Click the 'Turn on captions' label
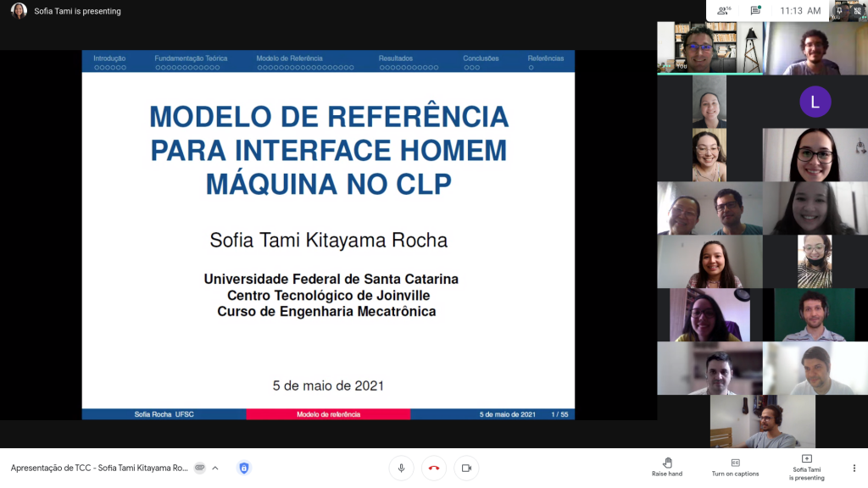The image size is (868, 488). click(x=735, y=474)
